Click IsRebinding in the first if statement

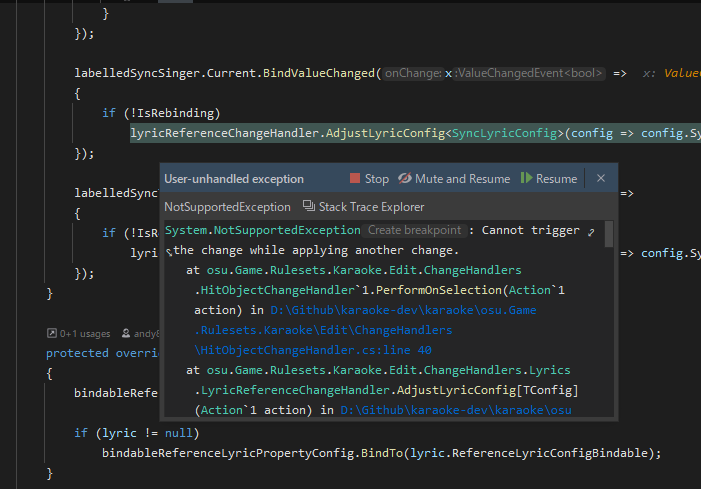point(176,113)
